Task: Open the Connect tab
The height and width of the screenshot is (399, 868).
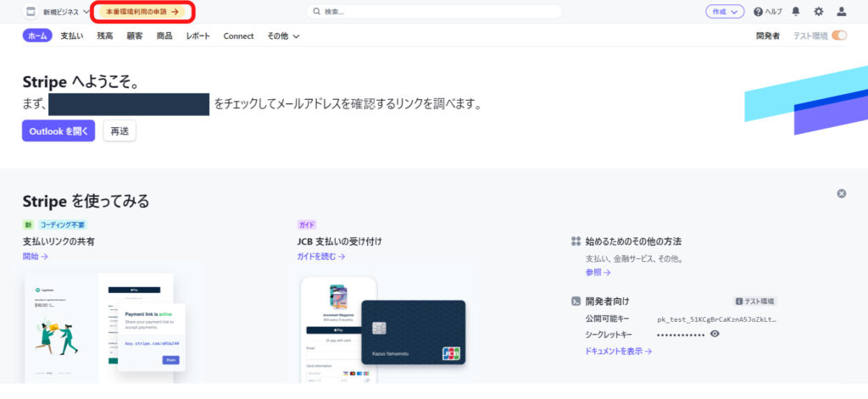Action: (x=238, y=36)
